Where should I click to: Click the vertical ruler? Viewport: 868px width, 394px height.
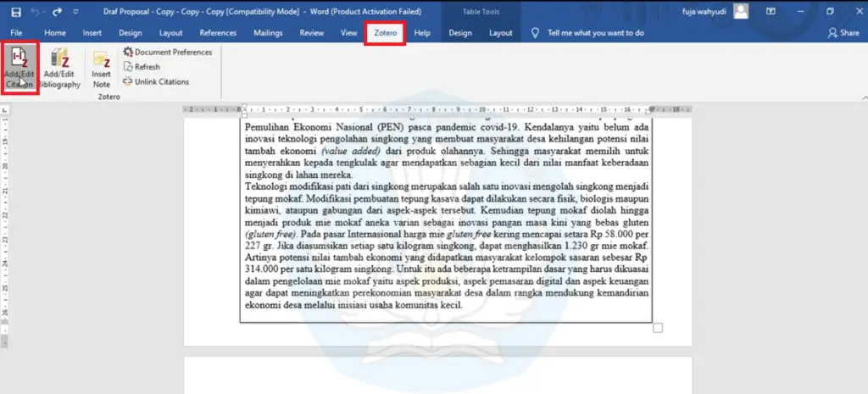point(4,232)
